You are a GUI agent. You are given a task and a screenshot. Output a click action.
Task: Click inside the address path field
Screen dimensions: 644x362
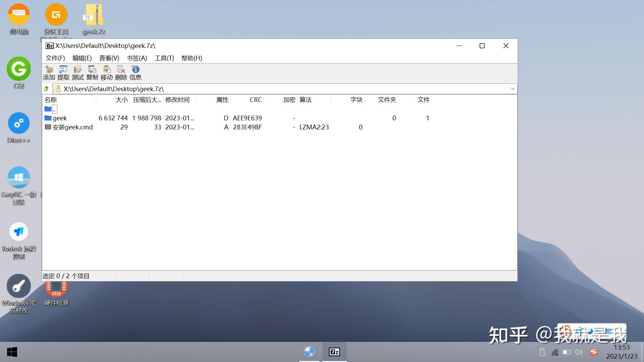pos(268,89)
